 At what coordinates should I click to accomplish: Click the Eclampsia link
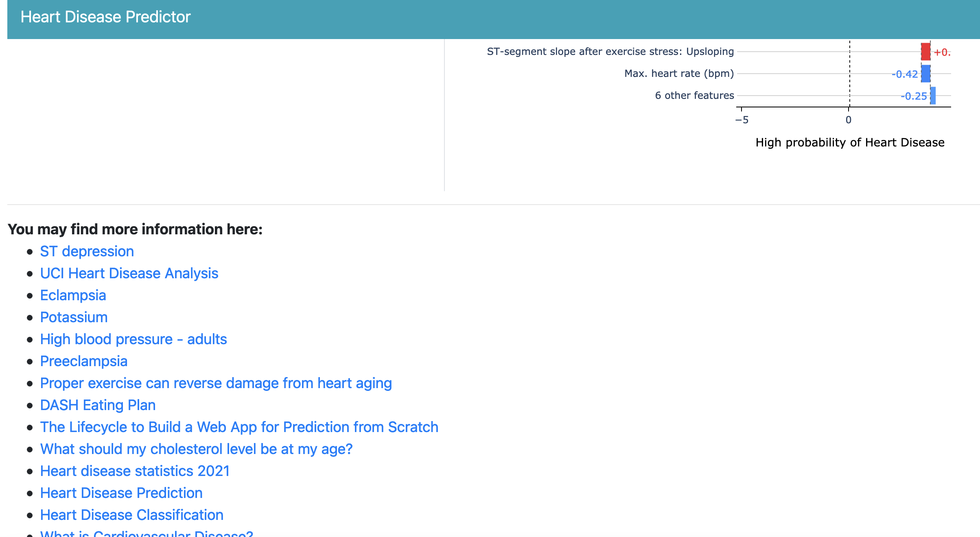pos(73,295)
